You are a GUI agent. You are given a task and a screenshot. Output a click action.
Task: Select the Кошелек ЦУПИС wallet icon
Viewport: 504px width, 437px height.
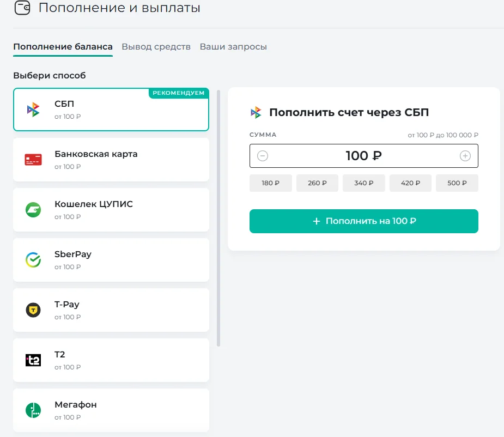pyautogui.click(x=33, y=209)
